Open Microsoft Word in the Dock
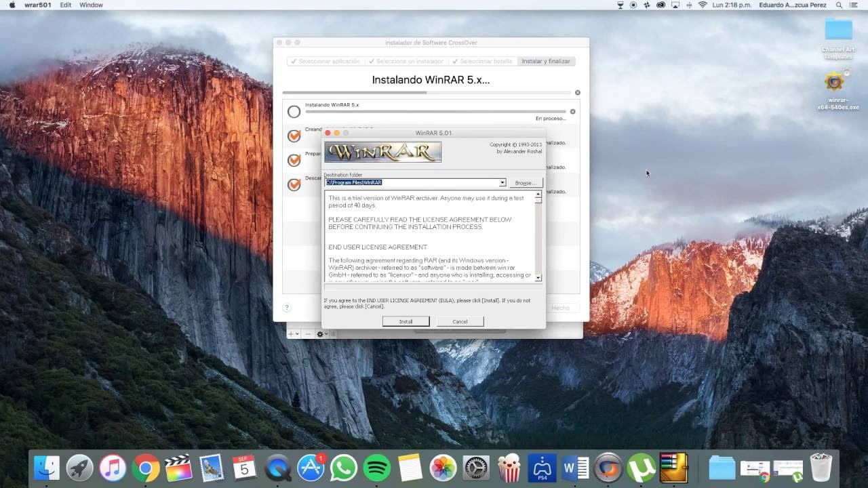The image size is (868, 488). 575,468
